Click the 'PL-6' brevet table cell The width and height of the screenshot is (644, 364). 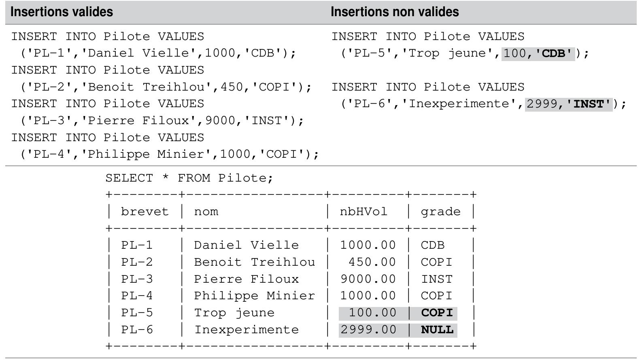(137, 330)
